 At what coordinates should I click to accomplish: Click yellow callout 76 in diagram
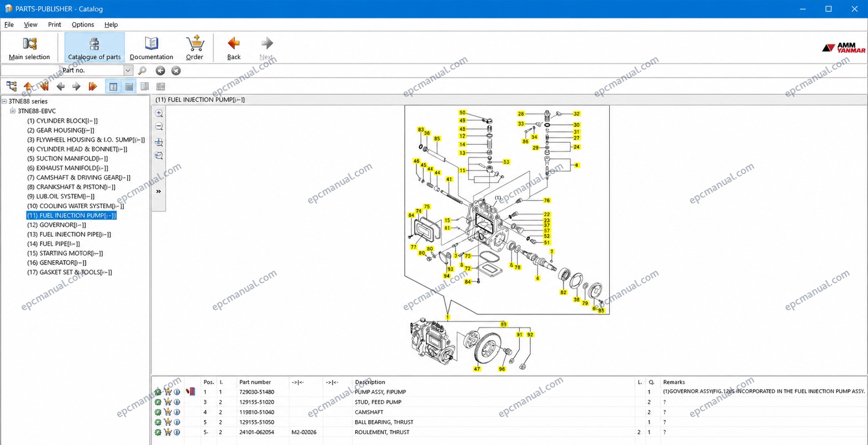click(x=547, y=201)
